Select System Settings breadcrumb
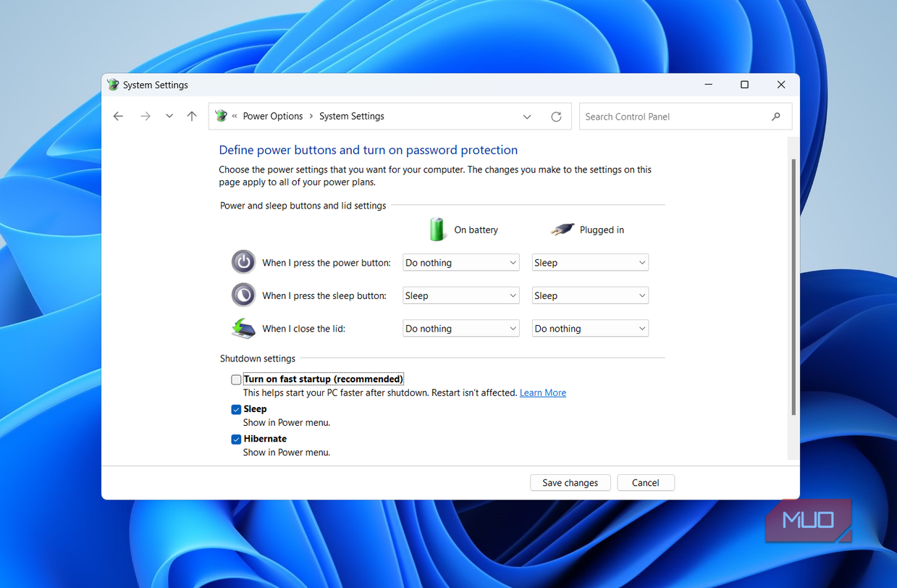897x588 pixels. tap(352, 116)
